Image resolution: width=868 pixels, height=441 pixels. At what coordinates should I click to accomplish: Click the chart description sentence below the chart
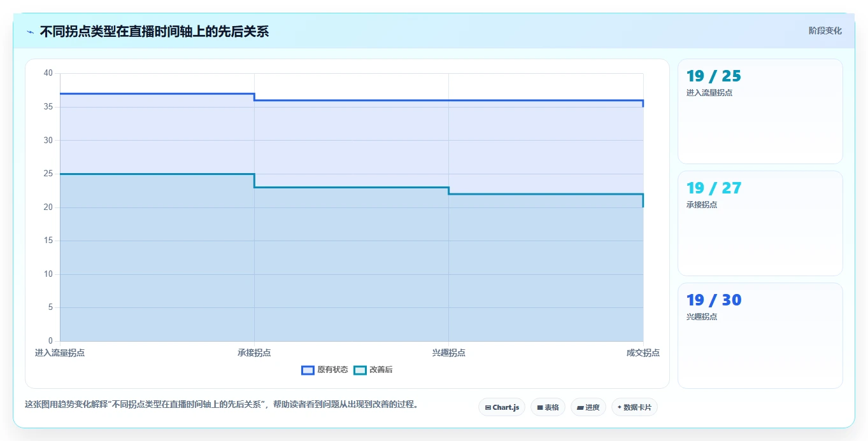click(222, 404)
